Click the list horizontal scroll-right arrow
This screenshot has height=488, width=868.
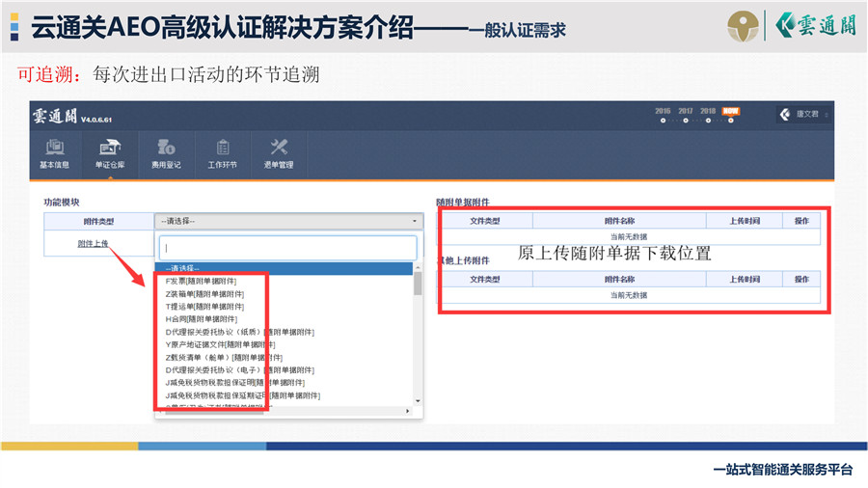[408, 411]
